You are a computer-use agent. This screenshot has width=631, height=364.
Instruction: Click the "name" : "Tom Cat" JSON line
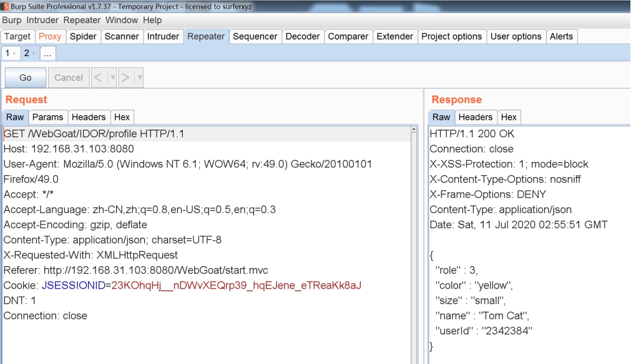pos(482,316)
